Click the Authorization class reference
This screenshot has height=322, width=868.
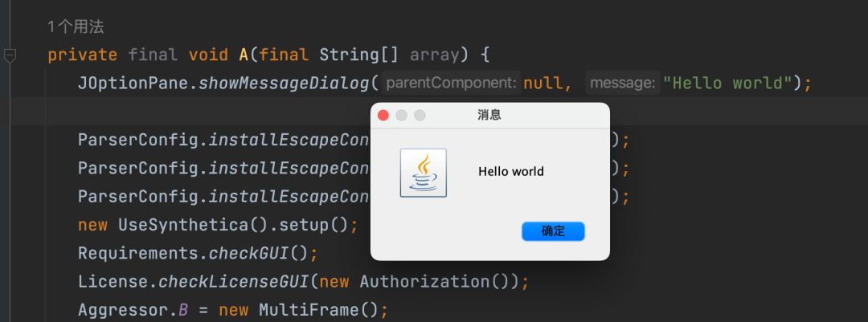425,282
